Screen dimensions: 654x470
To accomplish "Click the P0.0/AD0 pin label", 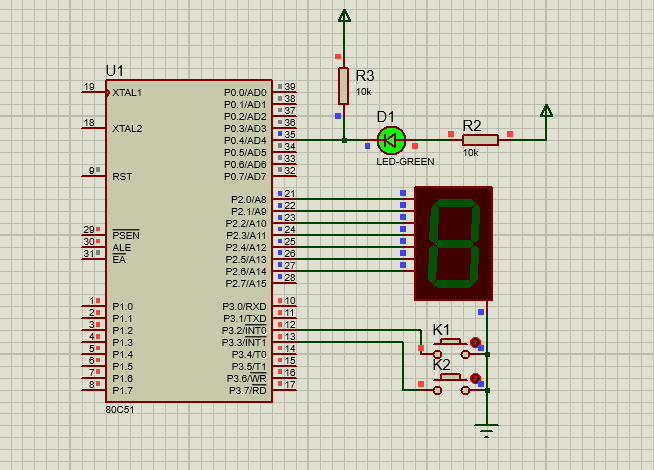I will (245, 93).
